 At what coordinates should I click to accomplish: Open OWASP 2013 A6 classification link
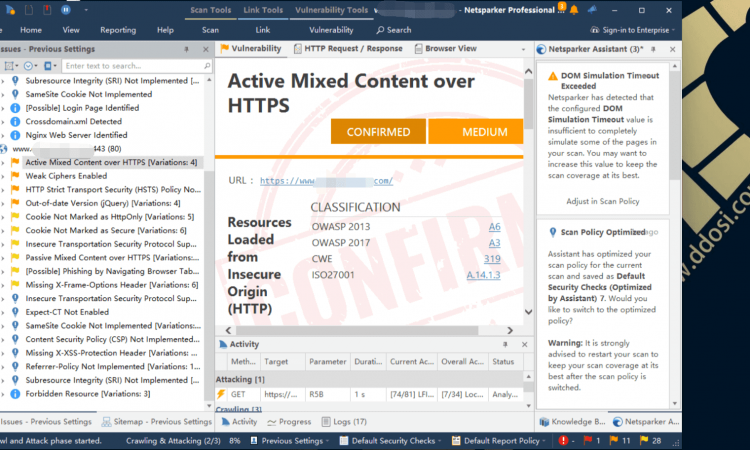495,227
